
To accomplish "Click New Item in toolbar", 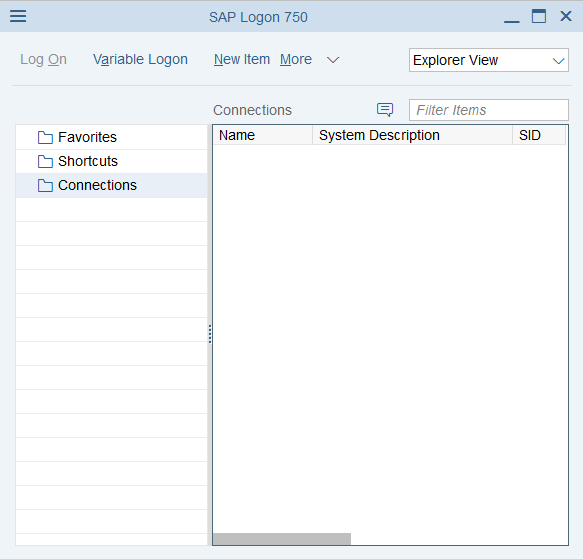I will coord(242,60).
